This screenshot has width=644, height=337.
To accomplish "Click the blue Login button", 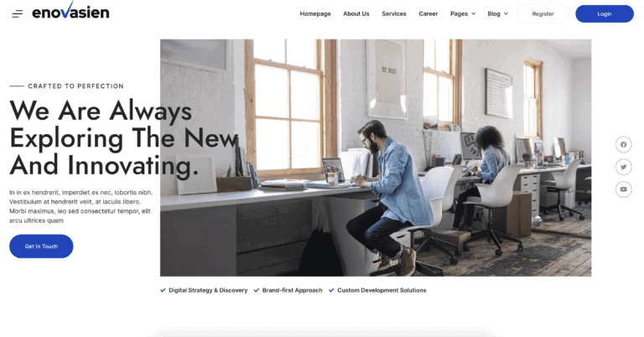I will (604, 14).
